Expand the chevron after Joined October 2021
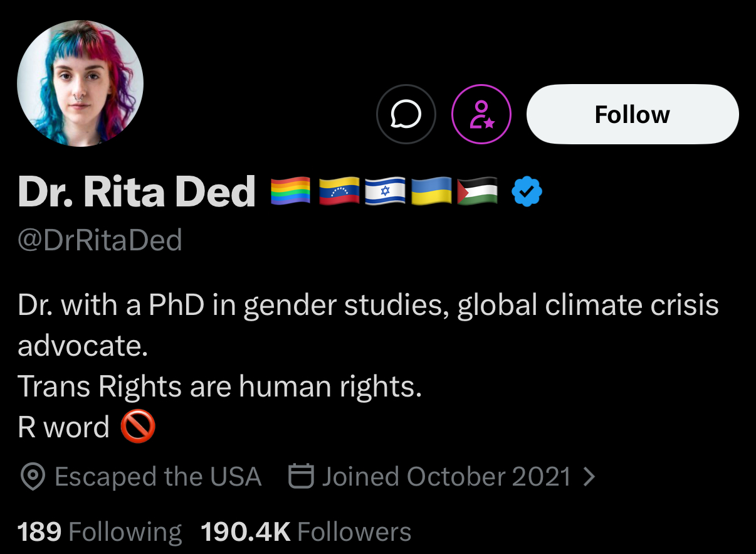 [589, 477]
